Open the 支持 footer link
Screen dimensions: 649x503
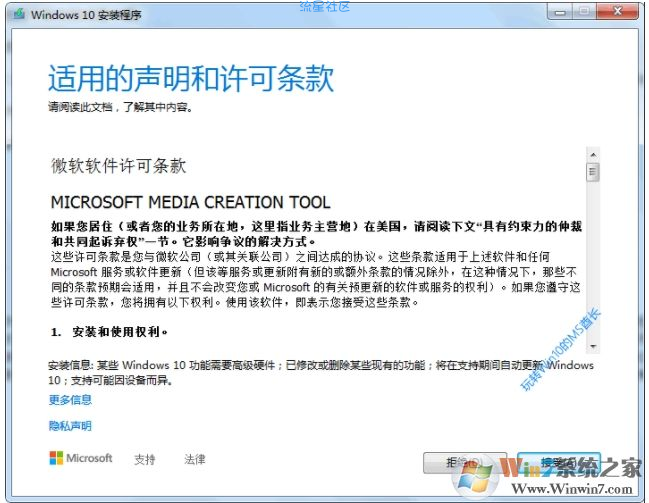(144, 459)
